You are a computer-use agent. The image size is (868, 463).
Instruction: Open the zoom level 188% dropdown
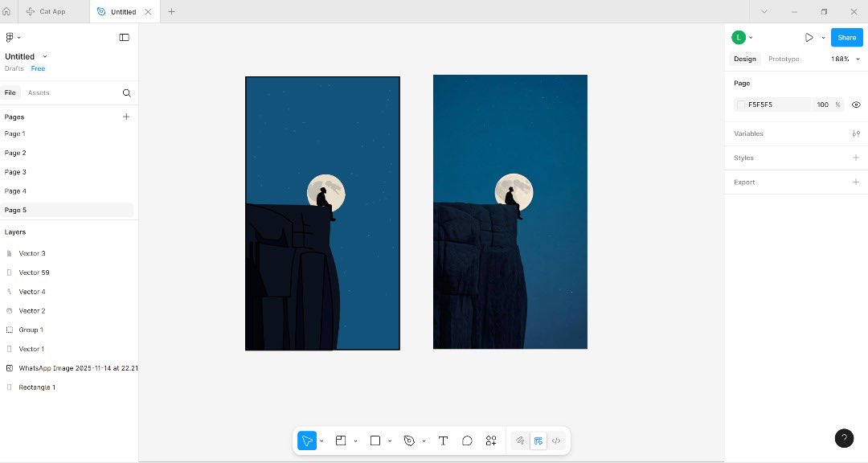(x=845, y=59)
